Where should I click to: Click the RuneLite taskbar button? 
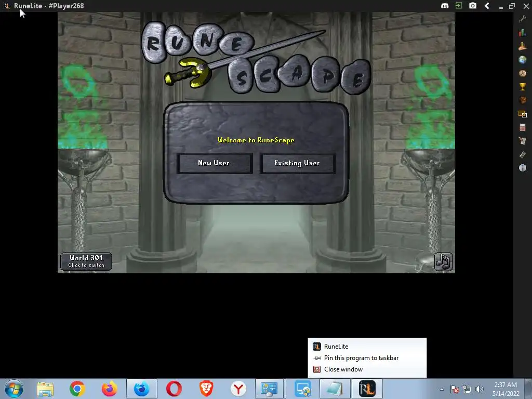367,389
